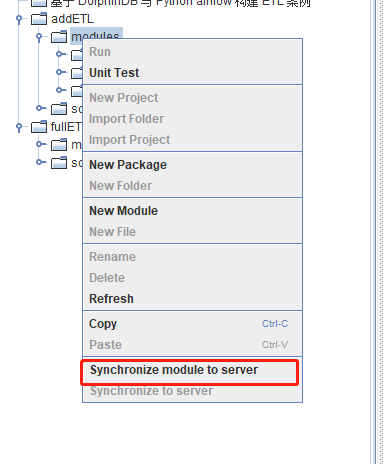This screenshot has height=464, width=383.
Task: Click the disabled Run entry
Action: [x=192, y=52]
